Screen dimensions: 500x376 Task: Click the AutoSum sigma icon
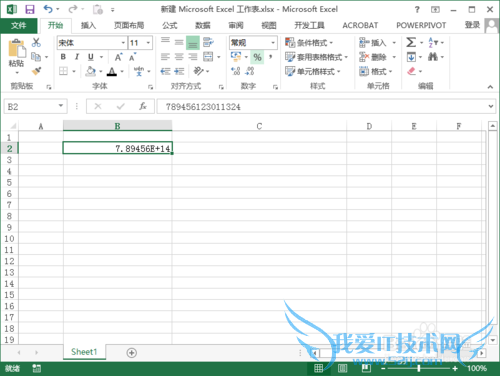[x=411, y=42]
